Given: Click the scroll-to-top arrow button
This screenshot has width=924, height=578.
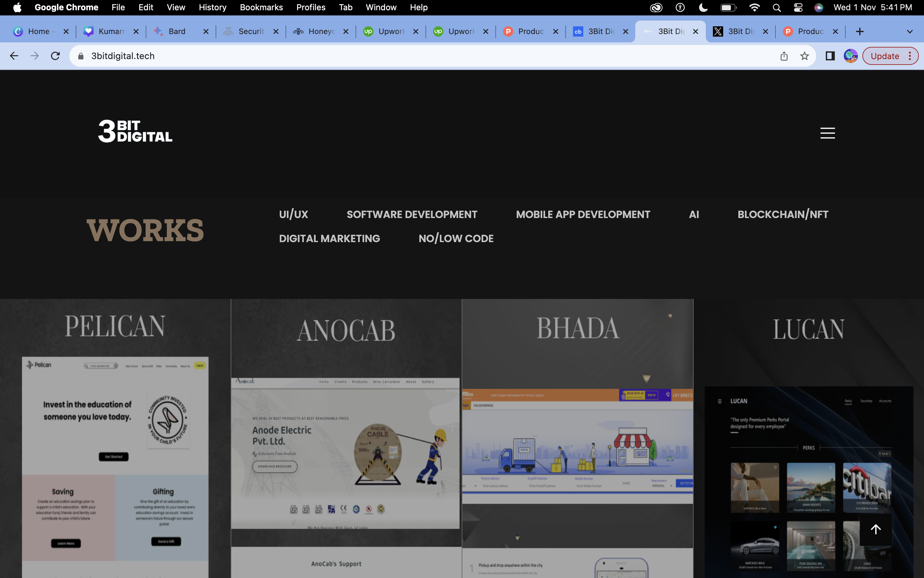Looking at the screenshot, I should click(x=876, y=529).
